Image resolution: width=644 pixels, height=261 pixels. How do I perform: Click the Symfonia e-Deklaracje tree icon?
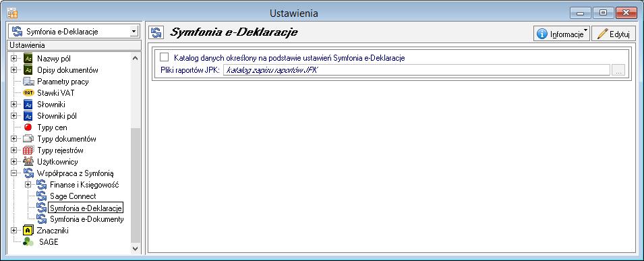pyautogui.click(x=41, y=208)
